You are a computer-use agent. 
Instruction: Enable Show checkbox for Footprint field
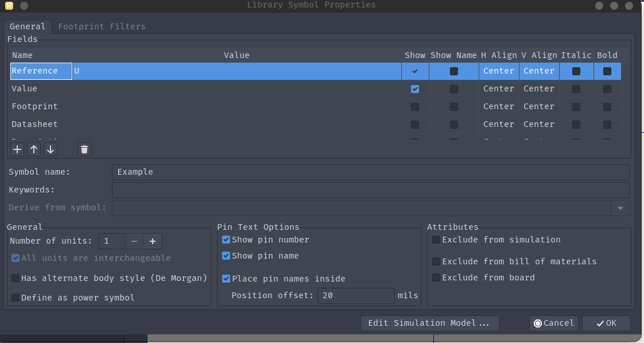415,107
